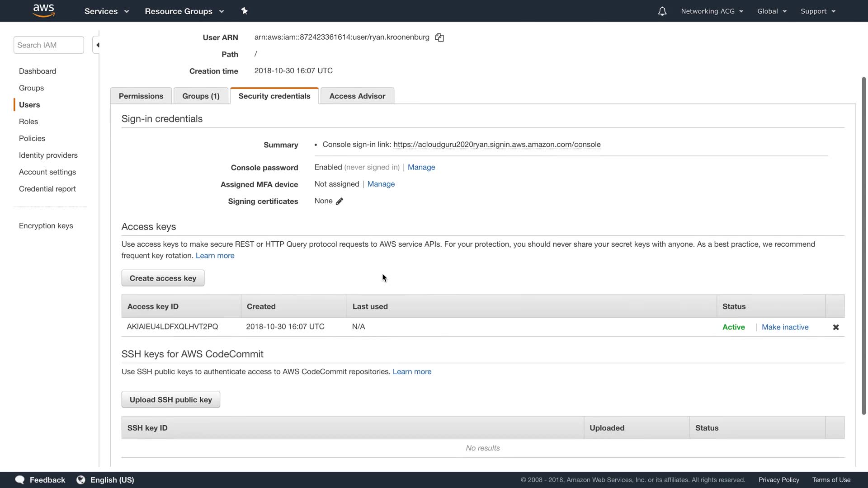Expand the Global region dropdown
This screenshot has width=868, height=488.
click(x=772, y=11)
